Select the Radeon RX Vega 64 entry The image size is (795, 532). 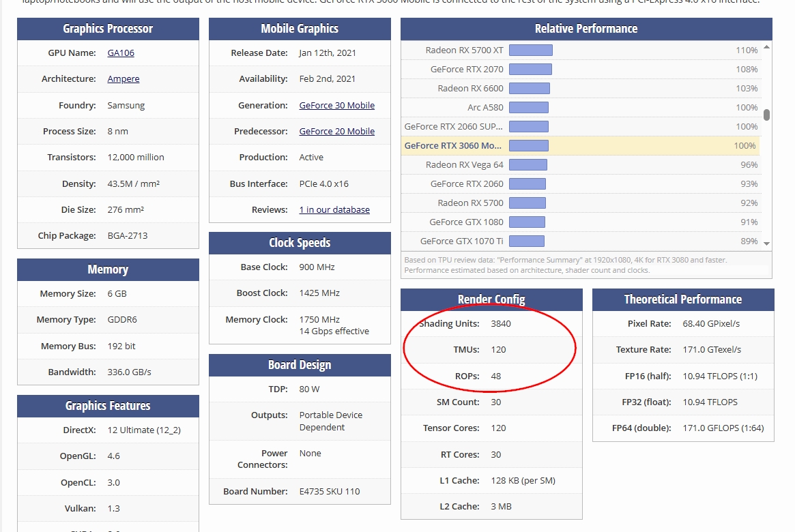[x=581, y=164]
